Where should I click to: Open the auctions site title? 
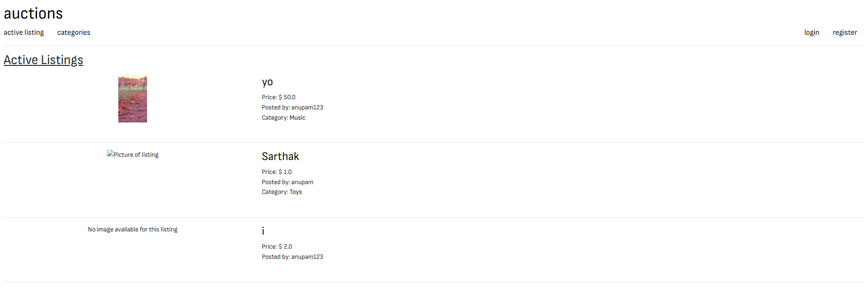pyautogui.click(x=33, y=13)
